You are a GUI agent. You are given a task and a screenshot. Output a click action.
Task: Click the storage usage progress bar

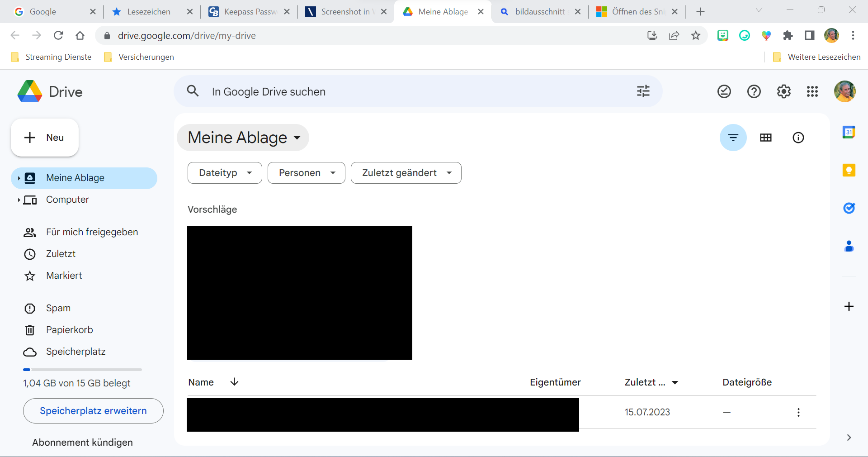click(x=82, y=370)
